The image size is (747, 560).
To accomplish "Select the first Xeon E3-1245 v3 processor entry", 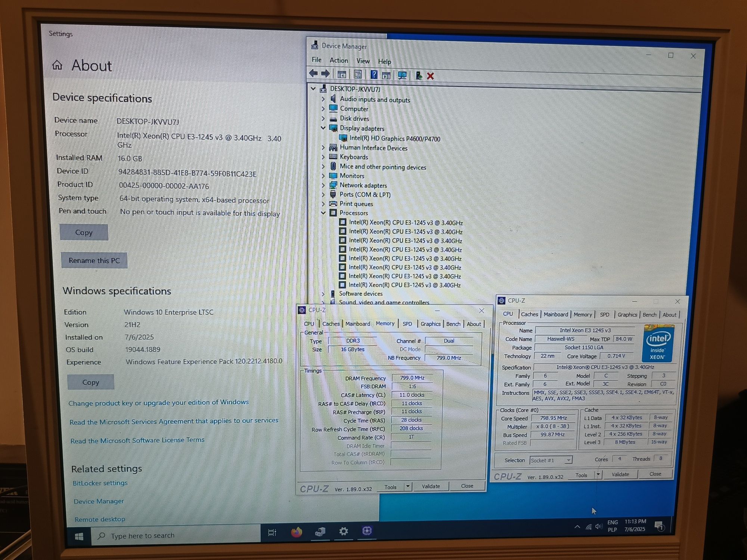I will tap(406, 223).
